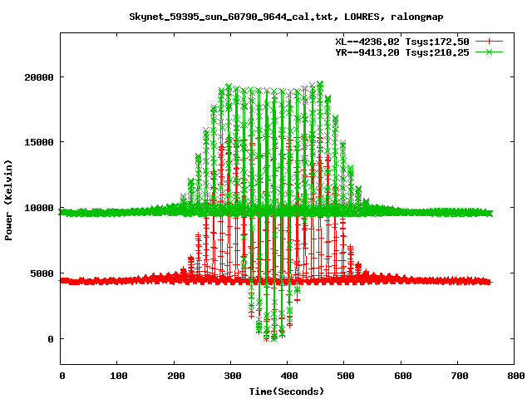The image size is (532, 399).
Task: Click the 600 x-axis tick label
Action: point(402,376)
